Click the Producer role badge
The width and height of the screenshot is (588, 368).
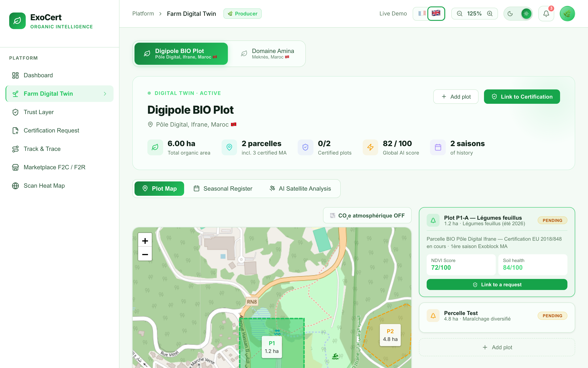243,14
